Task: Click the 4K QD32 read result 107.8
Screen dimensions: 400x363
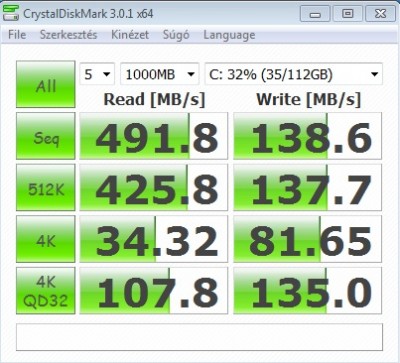Action: pos(154,291)
